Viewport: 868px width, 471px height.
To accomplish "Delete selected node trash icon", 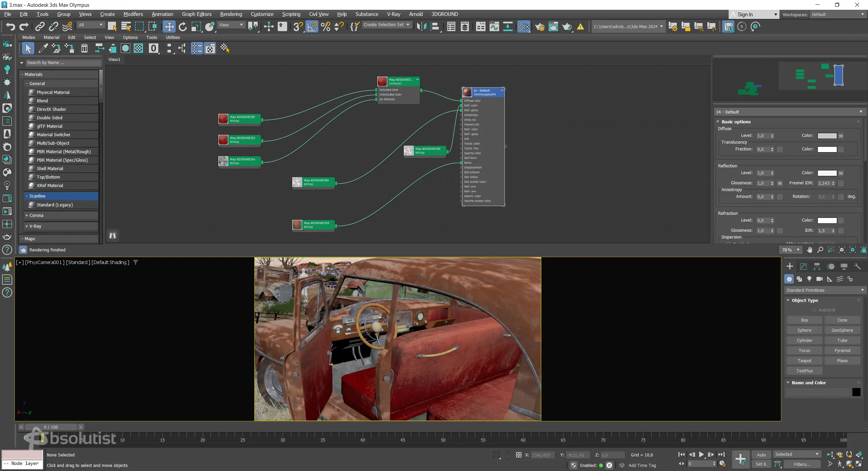I will pos(84,48).
